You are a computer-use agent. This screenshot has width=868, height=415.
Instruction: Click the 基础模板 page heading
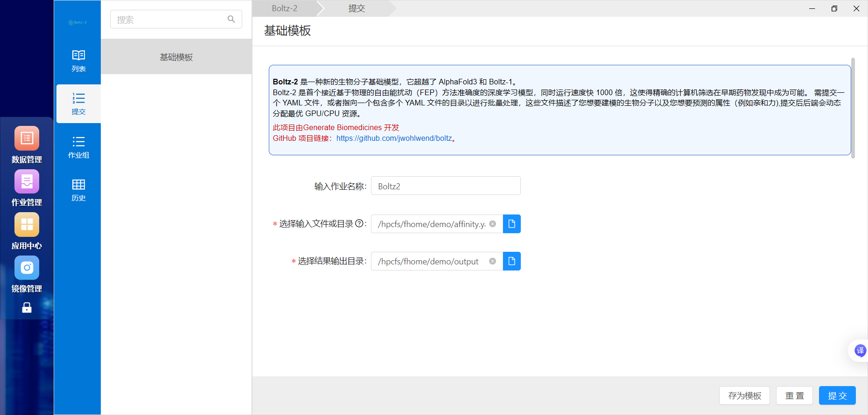(287, 31)
